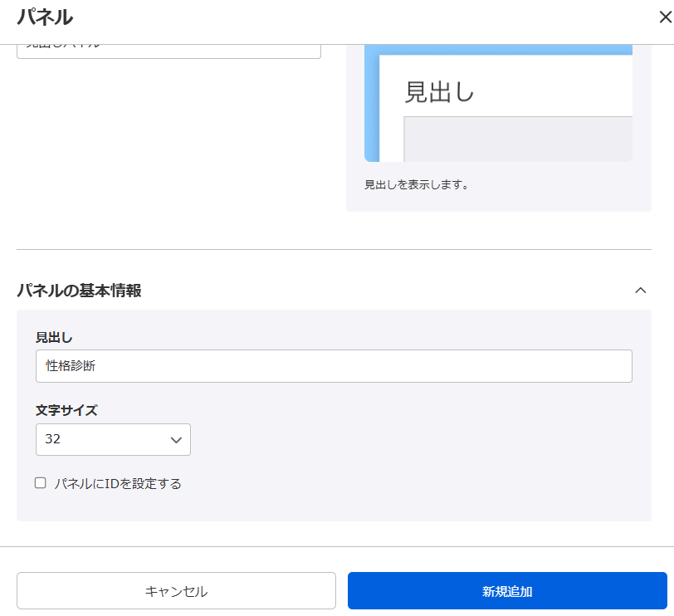
Task: Click the 見出し field label
Action: coord(54,337)
